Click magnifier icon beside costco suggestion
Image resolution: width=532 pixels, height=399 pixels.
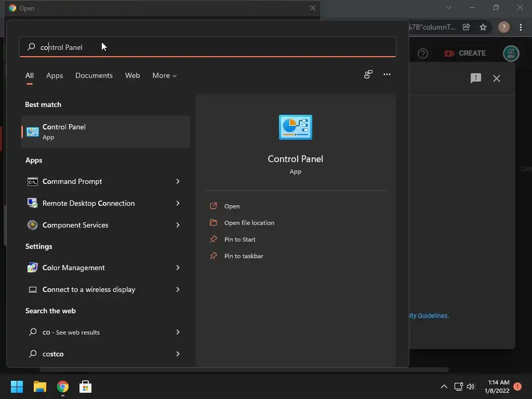[x=33, y=353]
